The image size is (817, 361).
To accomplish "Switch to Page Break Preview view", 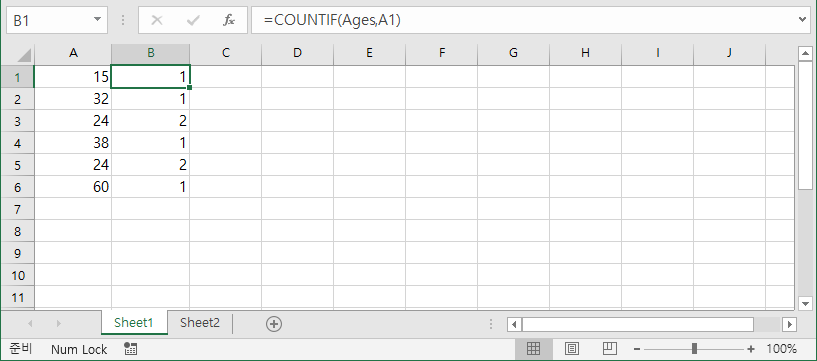I will click(609, 348).
